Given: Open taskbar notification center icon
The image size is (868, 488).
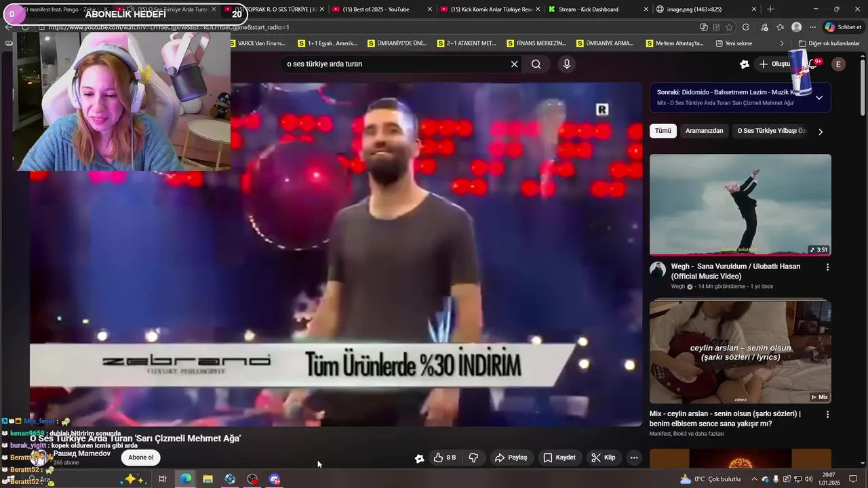Looking at the screenshot, I should coord(853,479).
